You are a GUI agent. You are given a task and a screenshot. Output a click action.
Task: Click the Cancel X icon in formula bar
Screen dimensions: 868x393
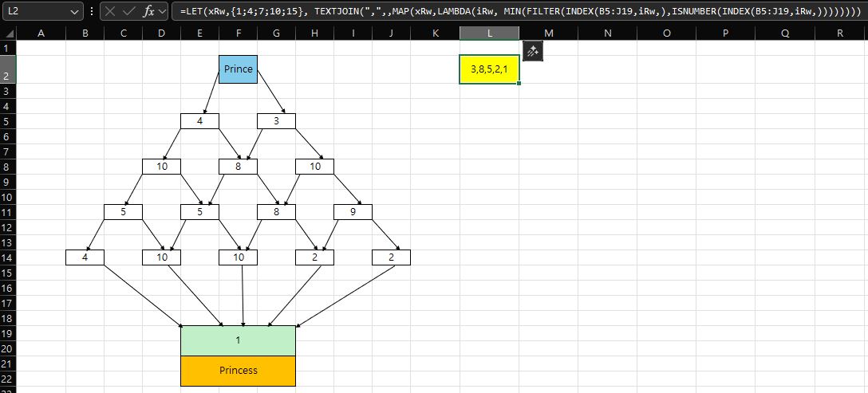click(110, 12)
